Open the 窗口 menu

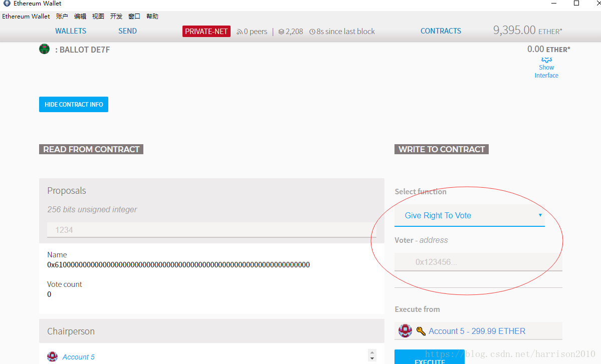click(x=134, y=16)
